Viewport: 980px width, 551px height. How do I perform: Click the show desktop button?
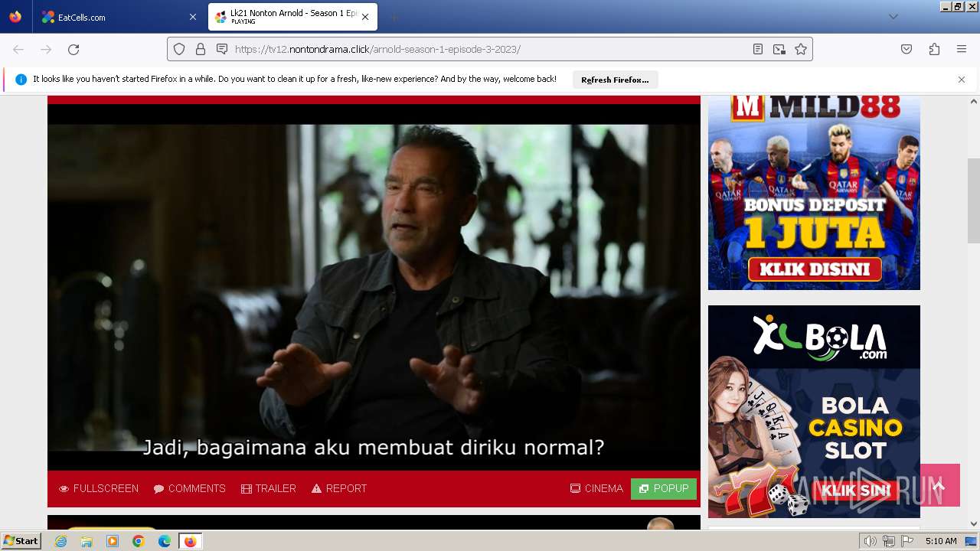972,541
